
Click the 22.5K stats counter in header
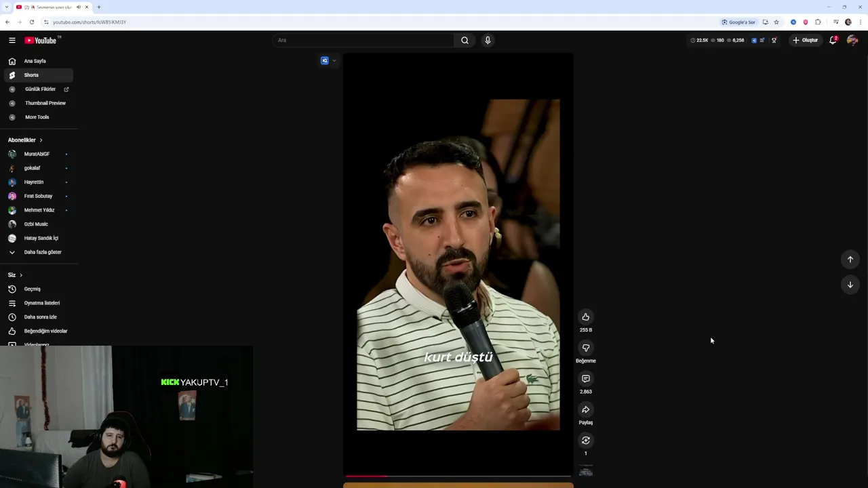[699, 40]
